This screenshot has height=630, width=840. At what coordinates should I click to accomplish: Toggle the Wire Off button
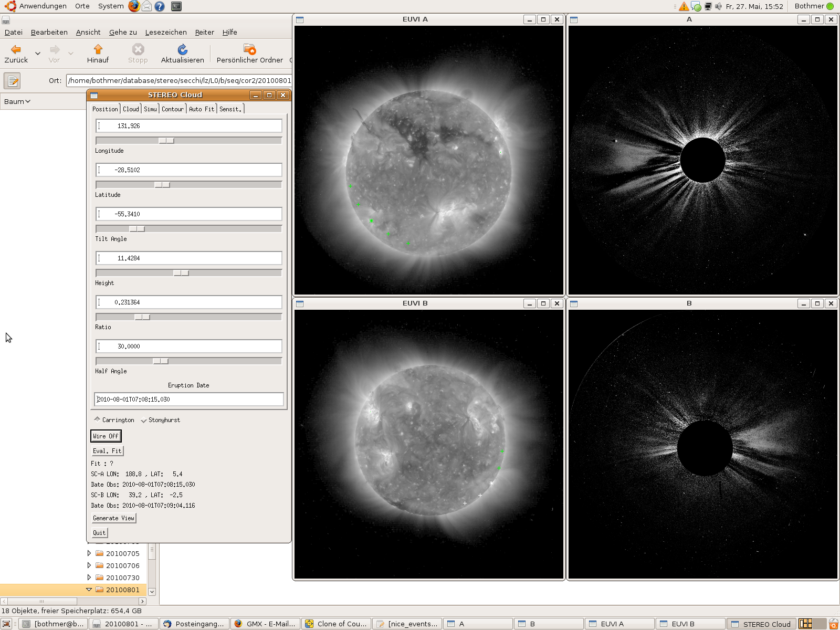[106, 436]
